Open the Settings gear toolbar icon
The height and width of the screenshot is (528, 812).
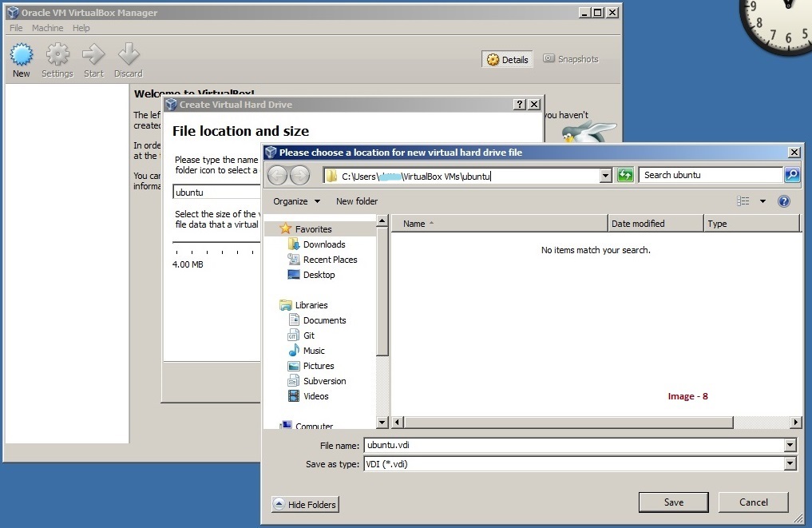[57, 54]
